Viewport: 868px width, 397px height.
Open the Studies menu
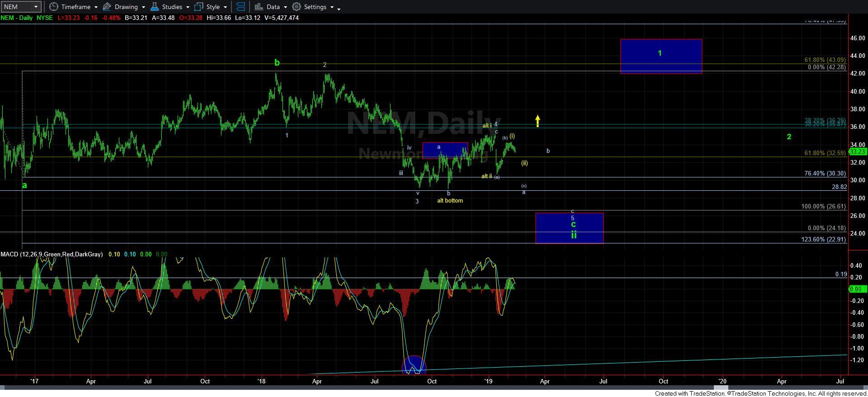tap(170, 7)
